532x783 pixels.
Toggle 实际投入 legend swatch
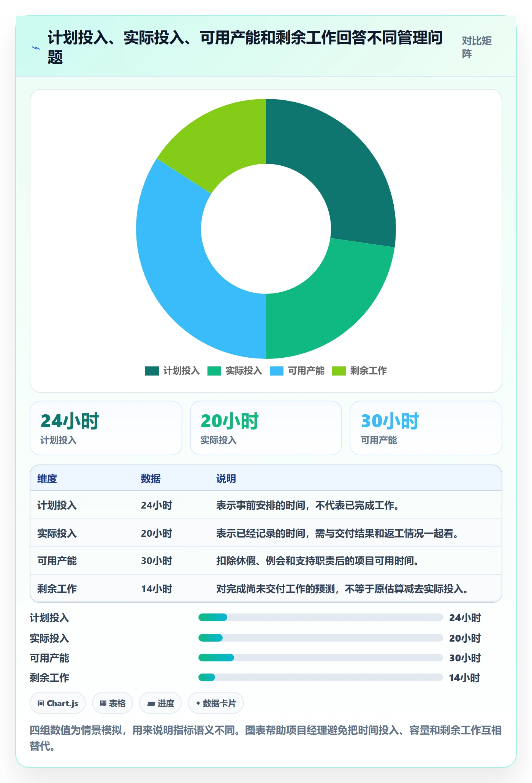214,371
